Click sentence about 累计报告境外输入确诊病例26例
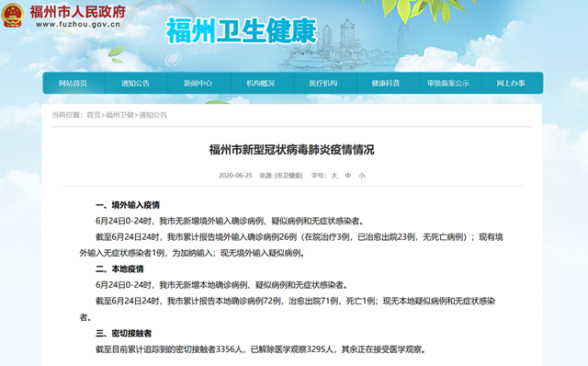Screen dimensions: 588x366 [291, 246]
